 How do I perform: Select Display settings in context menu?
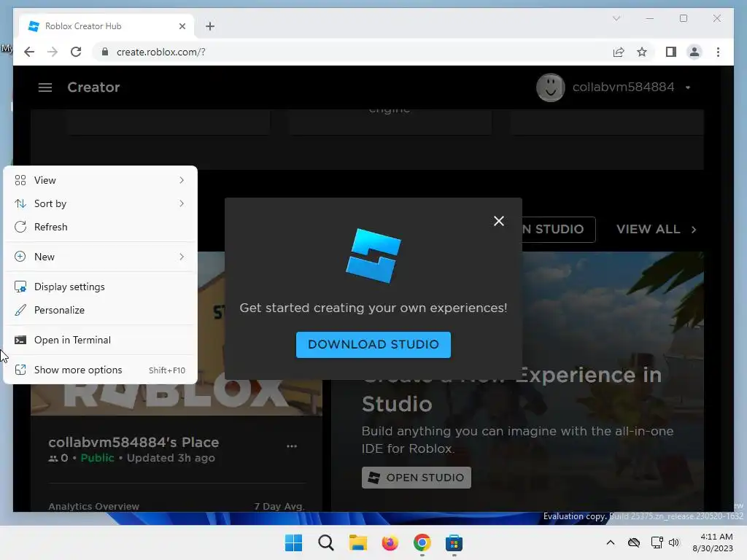pyautogui.click(x=100, y=287)
